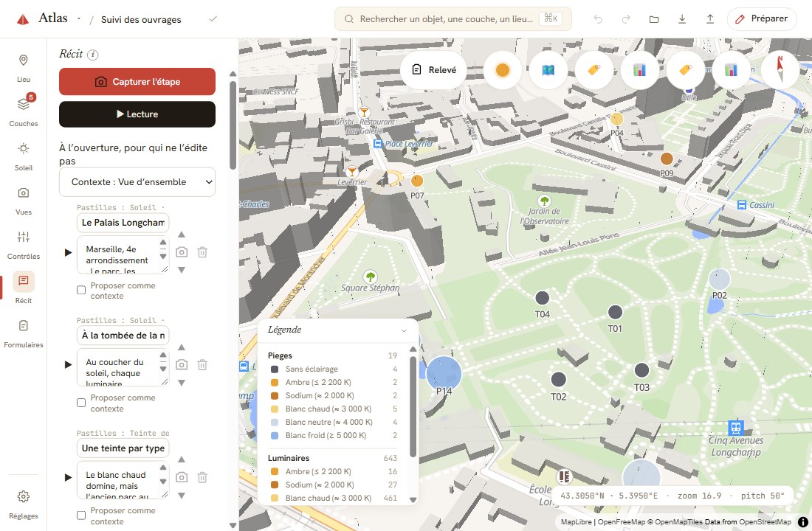Delete the Le Palais Longchamp step
The height and width of the screenshot is (531, 812).
pos(202,252)
